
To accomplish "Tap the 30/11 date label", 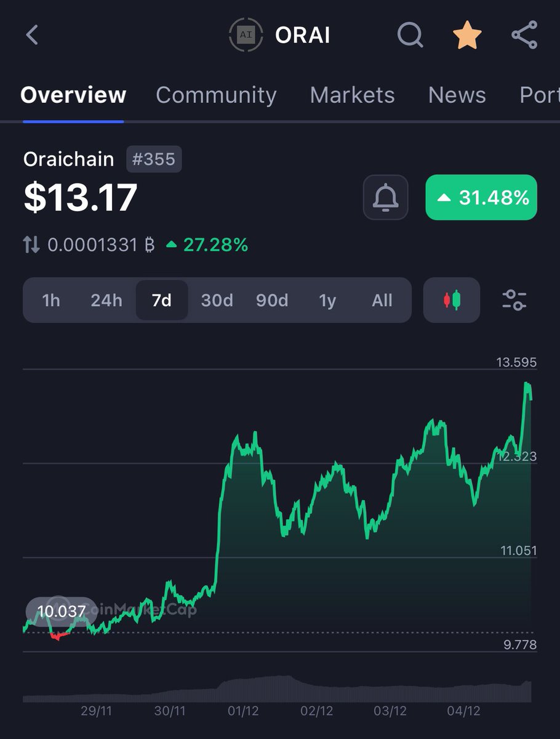I will [170, 711].
